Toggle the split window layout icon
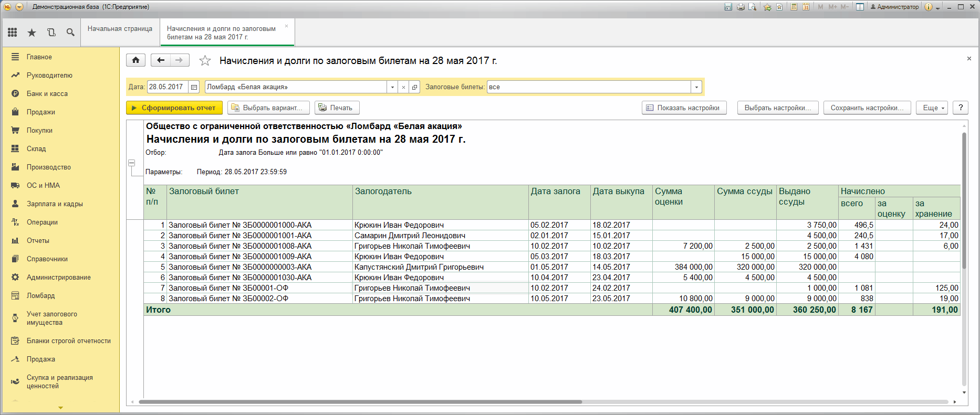 tap(860, 7)
